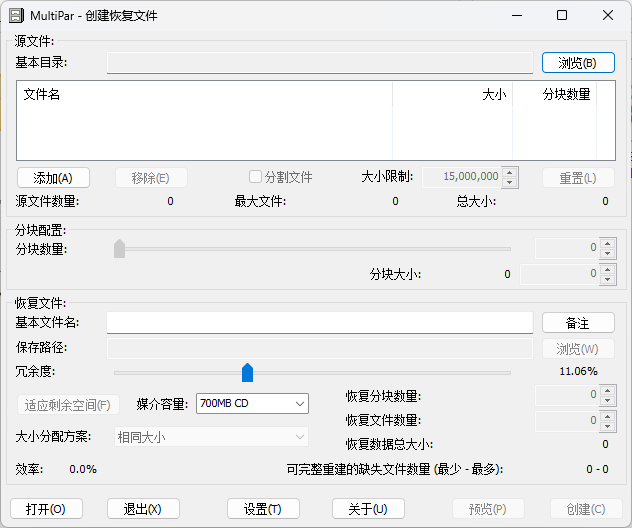Click the 保存路径 path field
The width and height of the screenshot is (632, 528).
(320, 348)
